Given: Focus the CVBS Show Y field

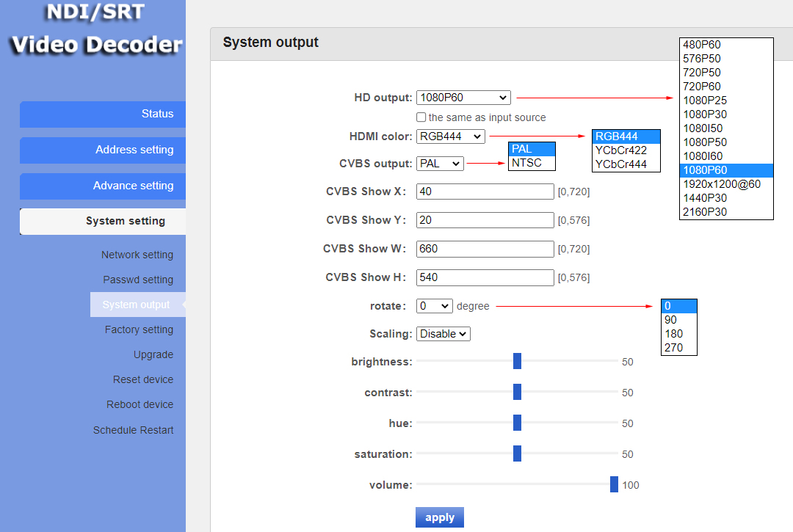Looking at the screenshot, I should click(x=485, y=220).
